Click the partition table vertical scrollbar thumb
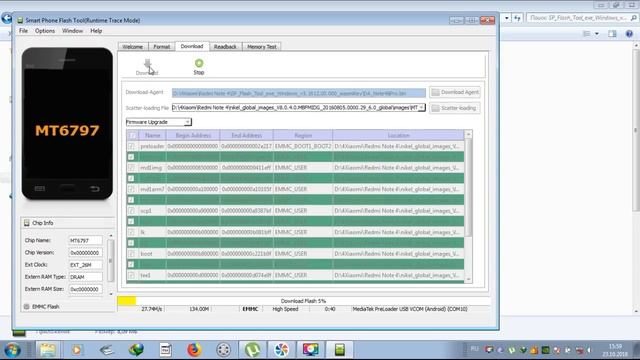This screenshot has width=640, height=360. pos(468,188)
